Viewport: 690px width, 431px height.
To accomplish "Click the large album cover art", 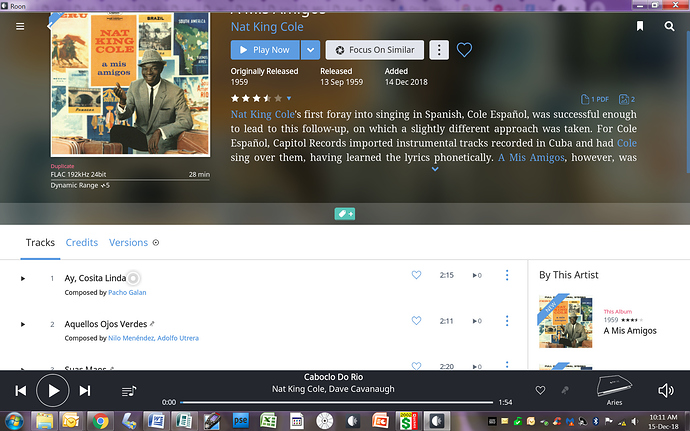I will (130, 84).
